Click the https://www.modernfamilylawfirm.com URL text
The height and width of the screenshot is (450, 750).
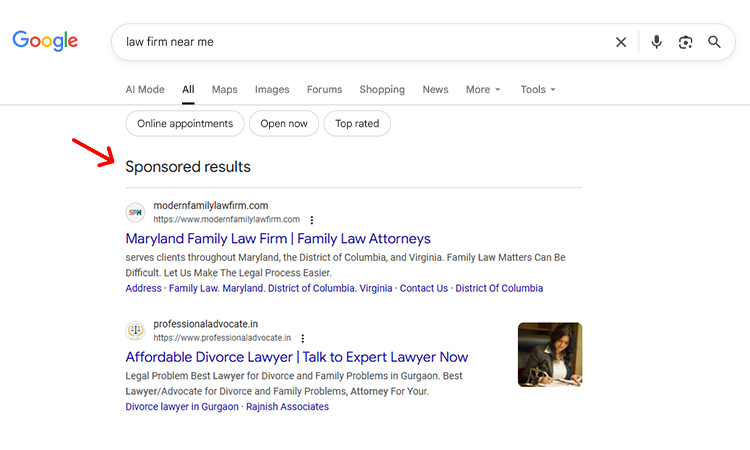227,220
